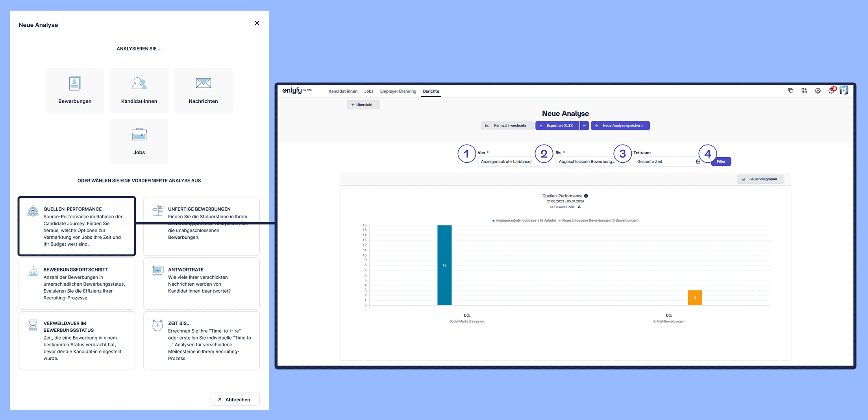Screen dimensions: 868x420
Task: Expand the Bis dropdown
Action: 589,162
